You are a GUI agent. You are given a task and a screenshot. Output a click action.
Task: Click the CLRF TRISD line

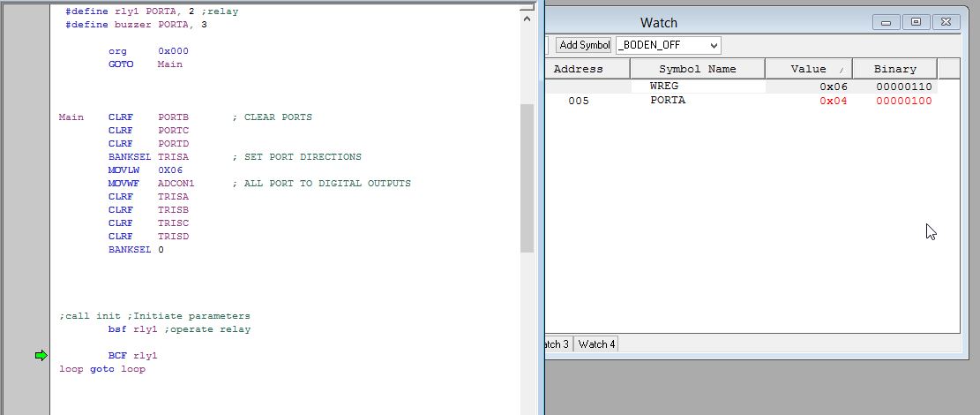click(148, 236)
